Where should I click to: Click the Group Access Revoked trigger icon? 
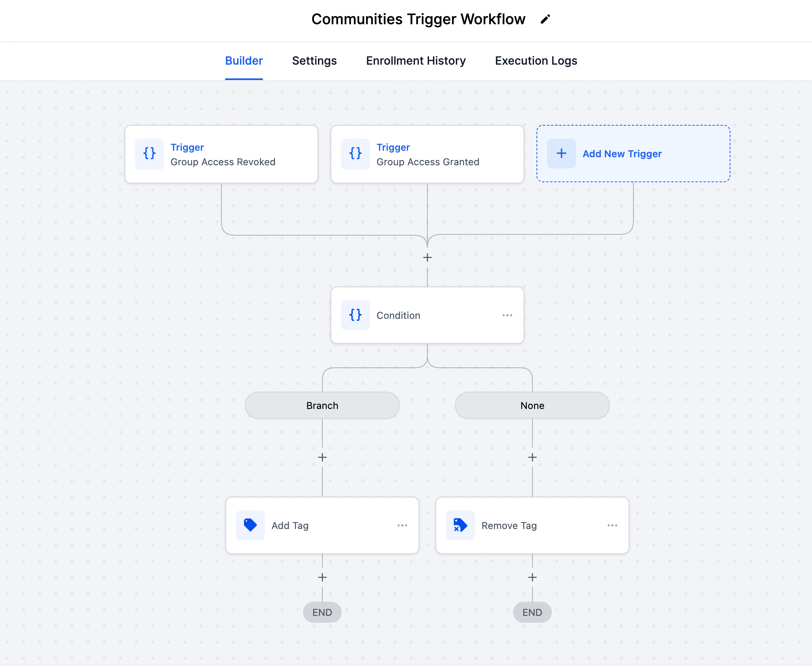[x=149, y=154]
